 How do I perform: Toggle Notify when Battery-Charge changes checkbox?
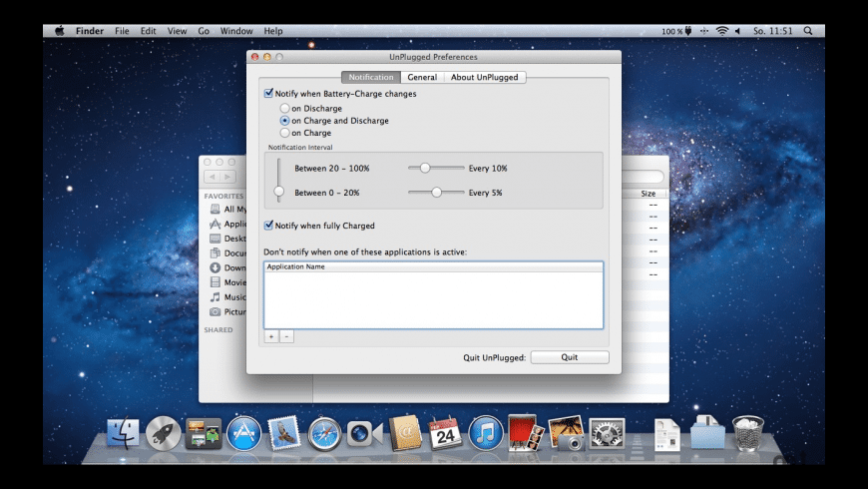268,93
